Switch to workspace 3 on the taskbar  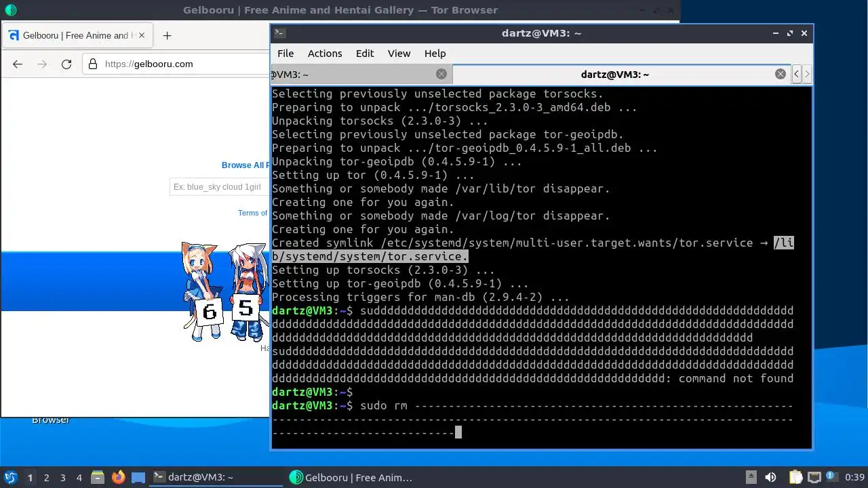62,478
